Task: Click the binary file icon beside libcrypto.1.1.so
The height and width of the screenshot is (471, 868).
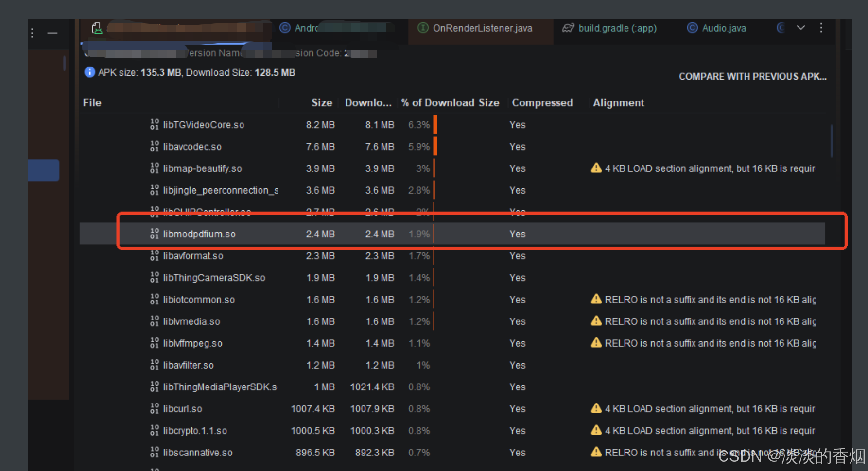Action: click(x=155, y=431)
